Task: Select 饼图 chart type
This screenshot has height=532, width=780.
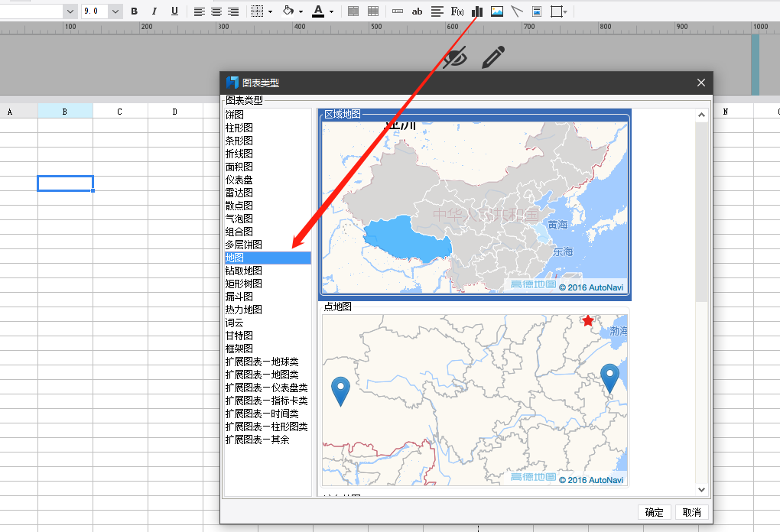Action: (268, 115)
